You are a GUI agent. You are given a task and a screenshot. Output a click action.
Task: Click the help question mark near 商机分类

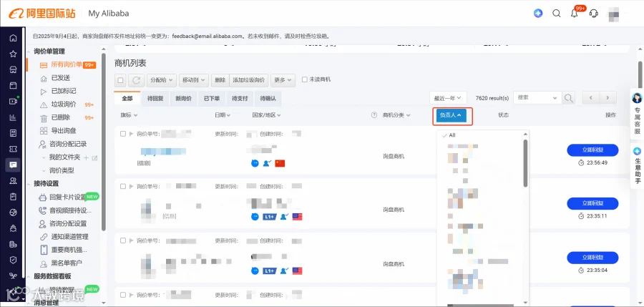pyautogui.click(x=374, y=115)
